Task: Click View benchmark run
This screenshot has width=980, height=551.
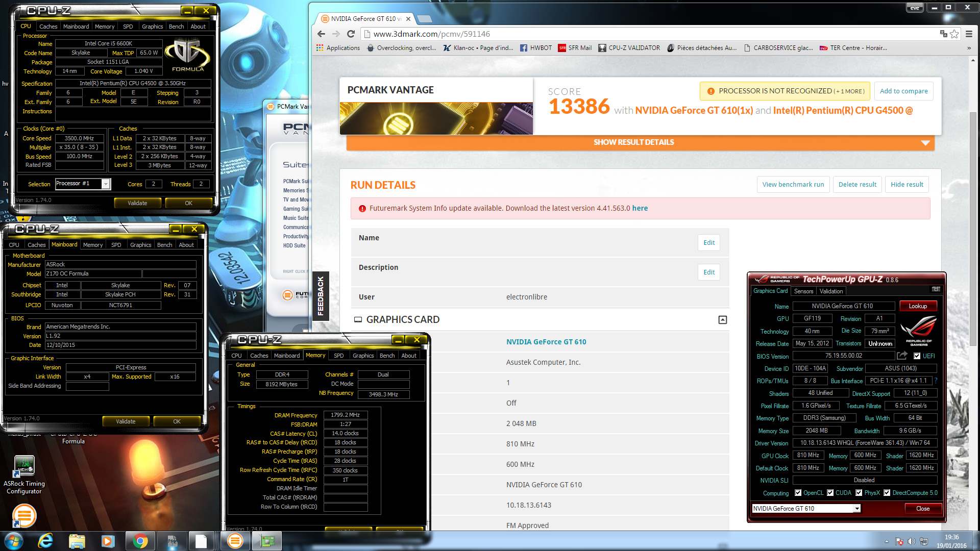Action: click(x=793, y=185)
